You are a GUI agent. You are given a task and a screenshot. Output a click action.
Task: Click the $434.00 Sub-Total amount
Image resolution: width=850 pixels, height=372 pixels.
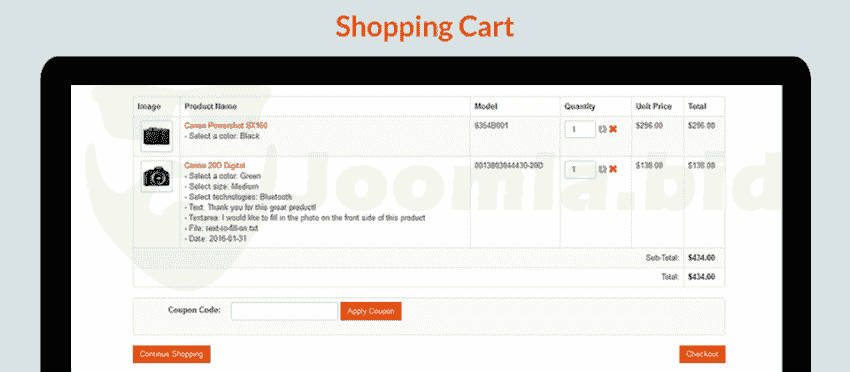(x=701, y=258)
